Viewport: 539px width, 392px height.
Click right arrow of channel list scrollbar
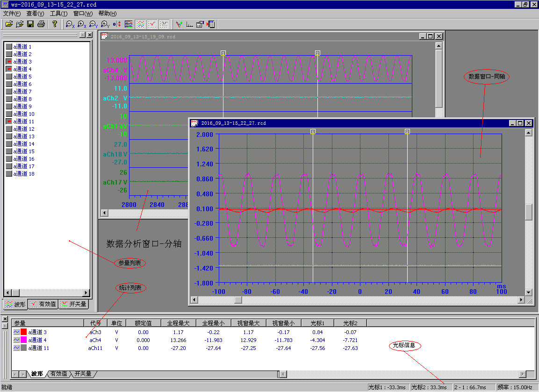coord(86,292)
